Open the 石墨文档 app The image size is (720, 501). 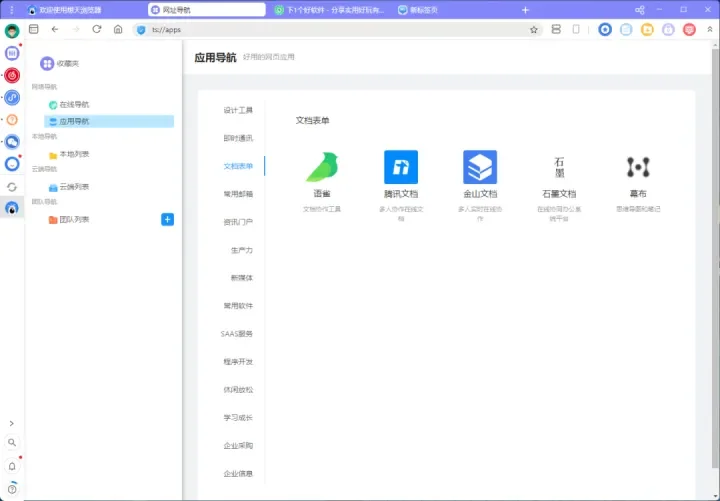[x=559, y=185]
